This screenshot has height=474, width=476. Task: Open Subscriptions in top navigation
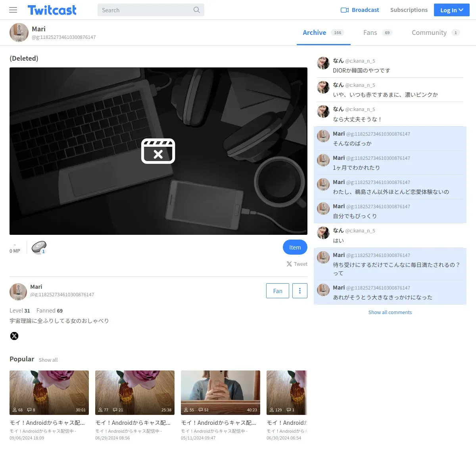(x=409, y=10)
